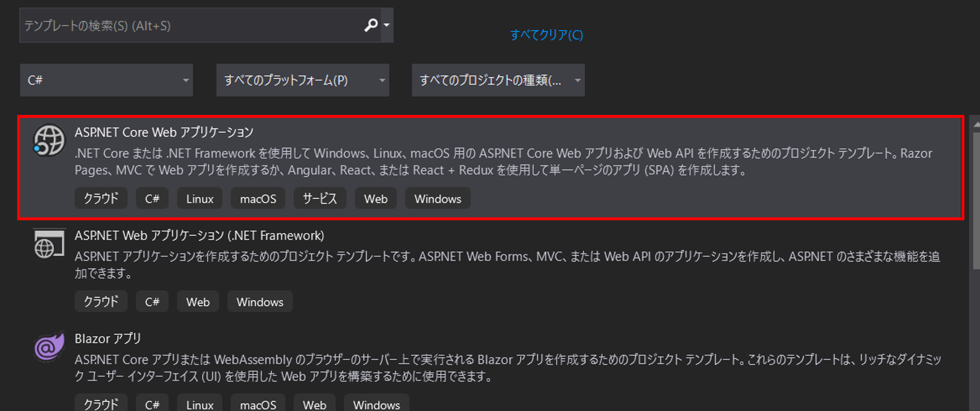This screenshot has width=980, height=411.
Task: Click the Blazor app purple icon
Action: point(49,347)
